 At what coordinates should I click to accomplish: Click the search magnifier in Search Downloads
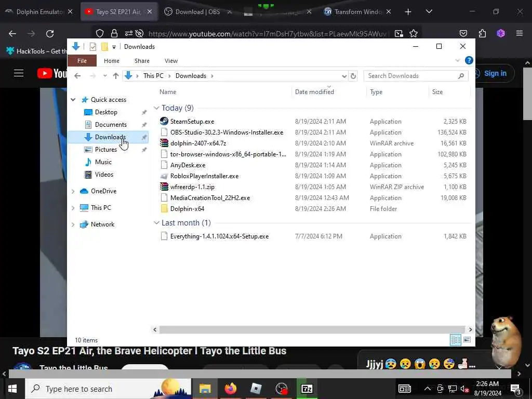click(x=461, y=76)
